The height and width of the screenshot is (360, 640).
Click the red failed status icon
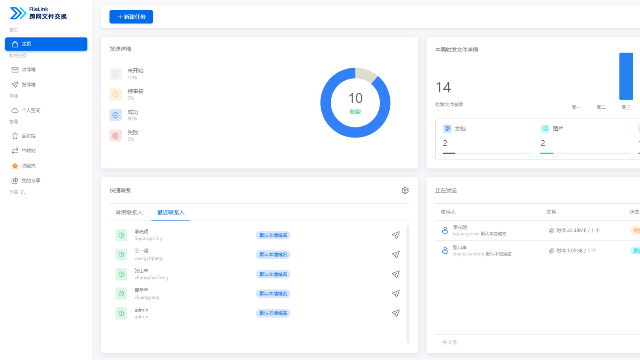pos(116,136)
